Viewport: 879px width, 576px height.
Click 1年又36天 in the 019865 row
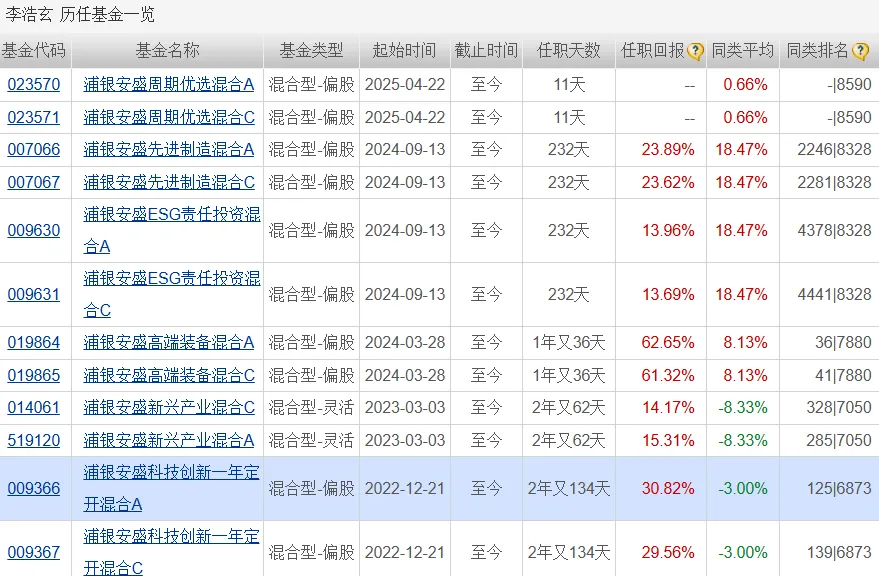tap(568, 375)
